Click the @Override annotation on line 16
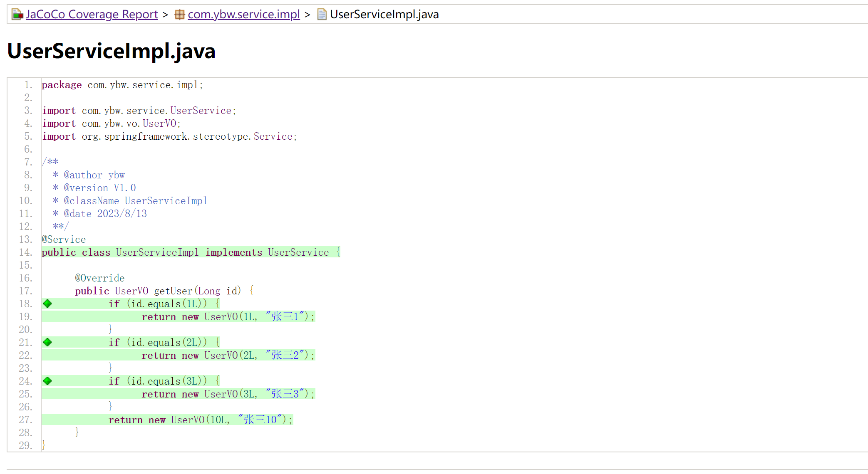 coord(100,278)
